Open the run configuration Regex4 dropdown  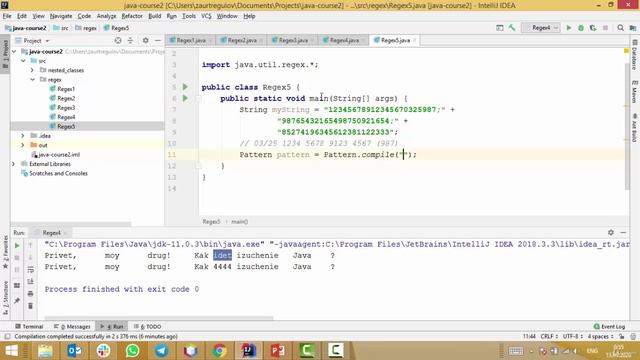click(x=541, y=28)
